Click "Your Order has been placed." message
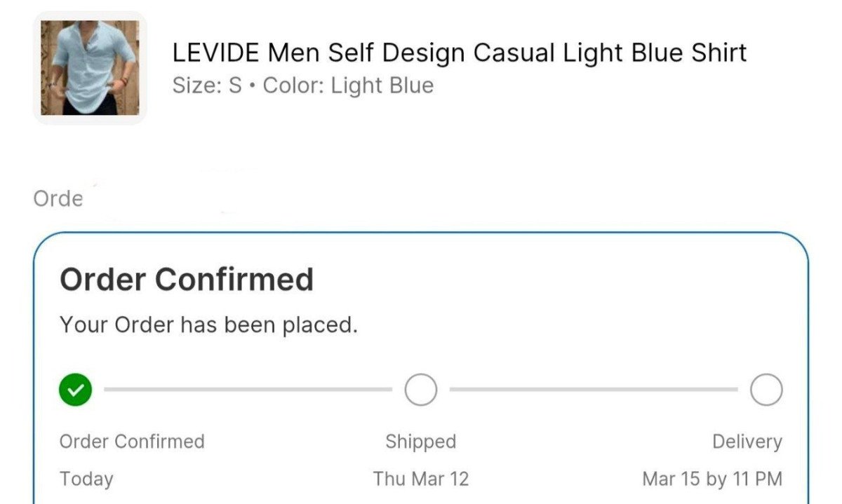This screenshot has height=504, width=842. (x=208, y=325)
